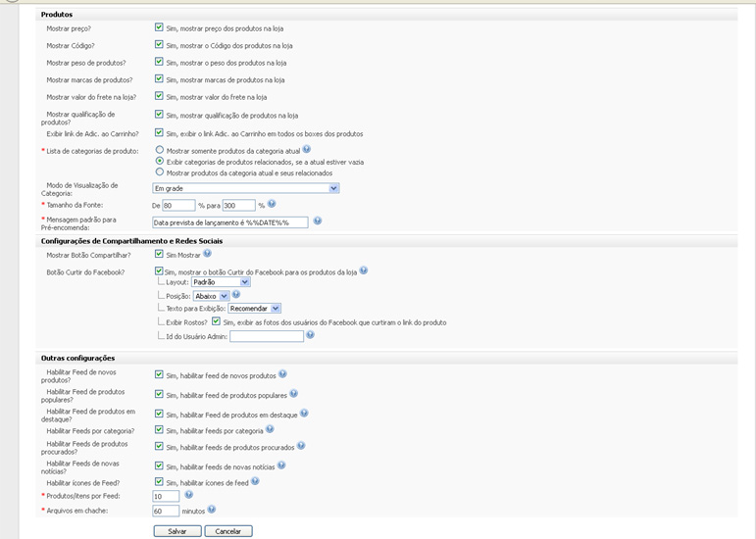This screenshot has width=756, height=539.
Task: Open help icon beside Posição dropdown
Action: pos(235,294)
